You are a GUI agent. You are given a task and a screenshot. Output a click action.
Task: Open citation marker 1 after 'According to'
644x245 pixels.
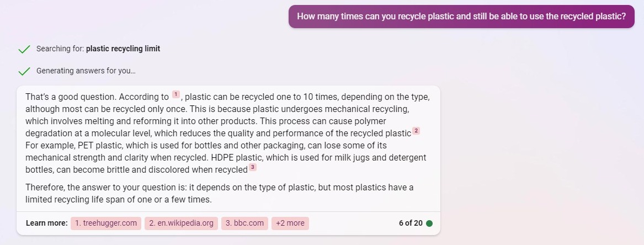pos(176,95)
